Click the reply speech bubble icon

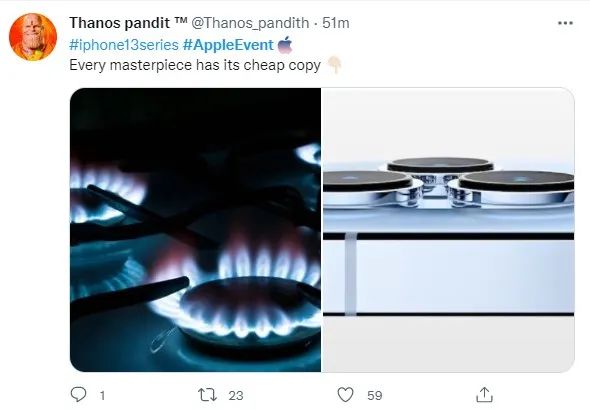(79, 395)
